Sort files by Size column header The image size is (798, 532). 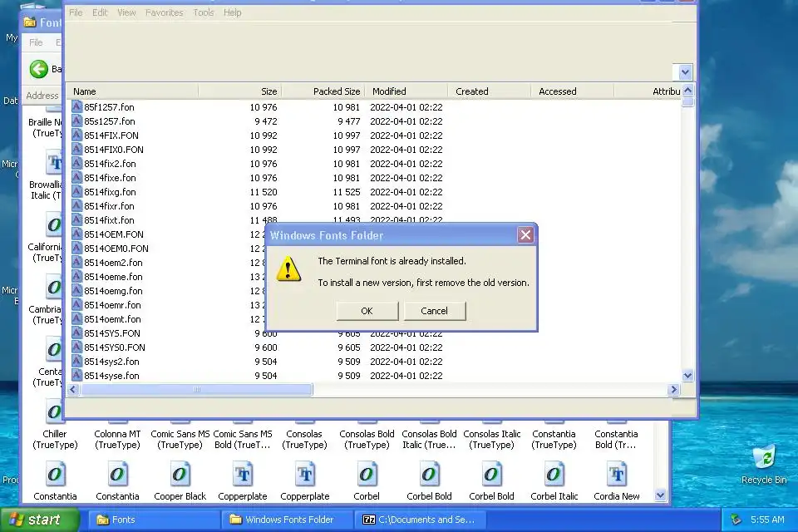239,91
